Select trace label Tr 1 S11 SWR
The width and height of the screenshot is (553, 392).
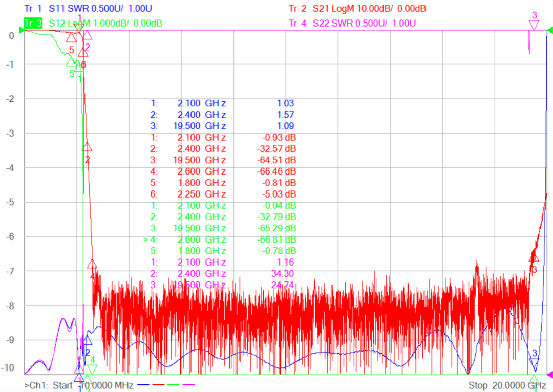[88, 9]
